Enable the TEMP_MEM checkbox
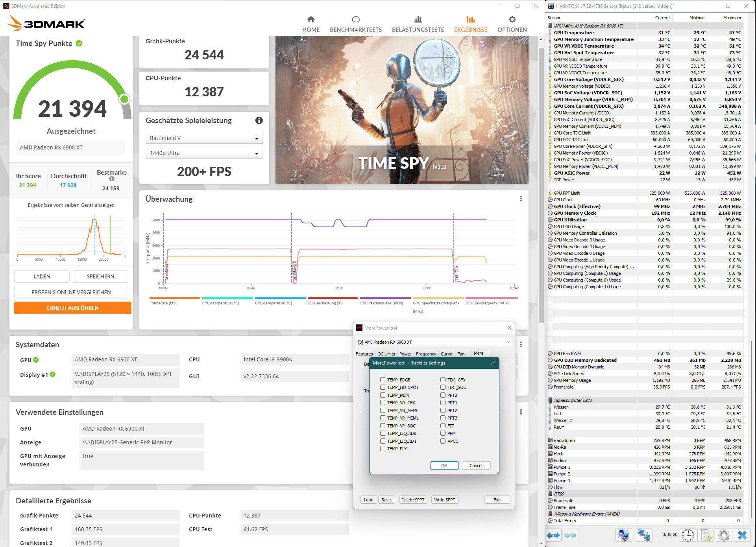Image resolution: width=756 pixels, height=547 pixels. (383, 395)
